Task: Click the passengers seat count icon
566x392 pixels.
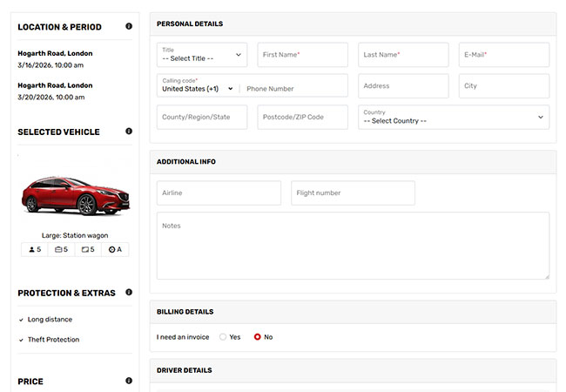Action: coord(31,249)
